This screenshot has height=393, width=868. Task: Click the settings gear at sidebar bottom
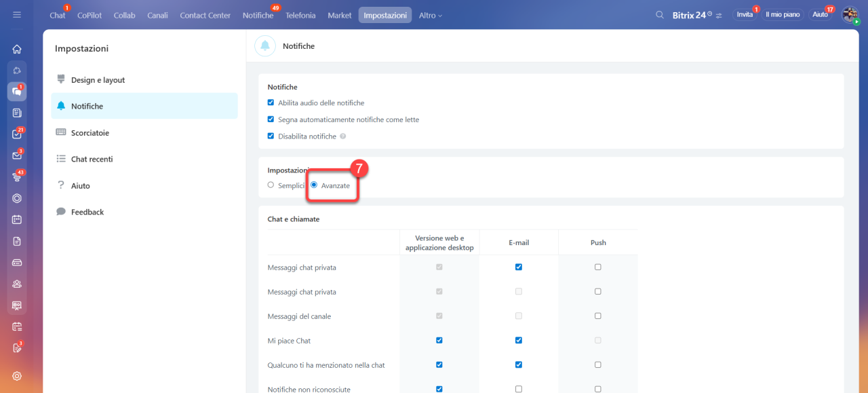(x=17, y=376)
